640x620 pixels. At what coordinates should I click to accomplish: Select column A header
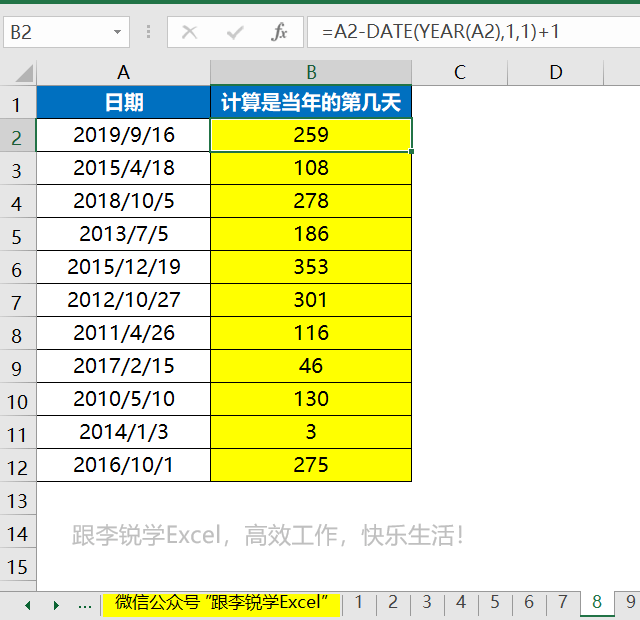123,73
